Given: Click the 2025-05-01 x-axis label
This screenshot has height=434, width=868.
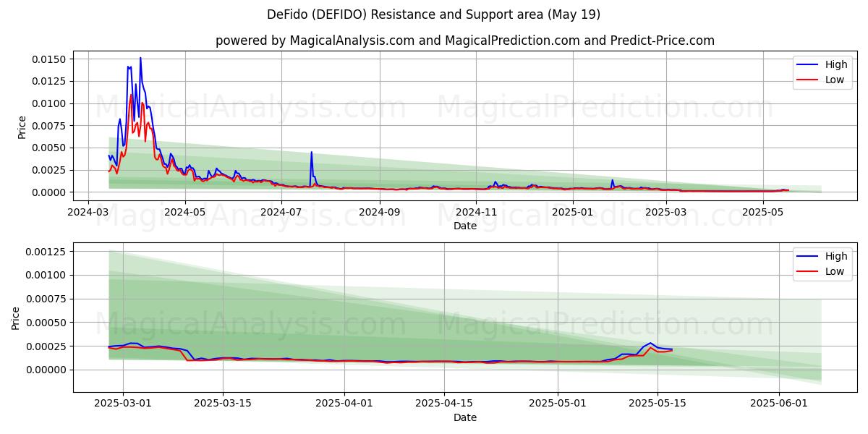Looking at the screenshot, I should 558,404.
